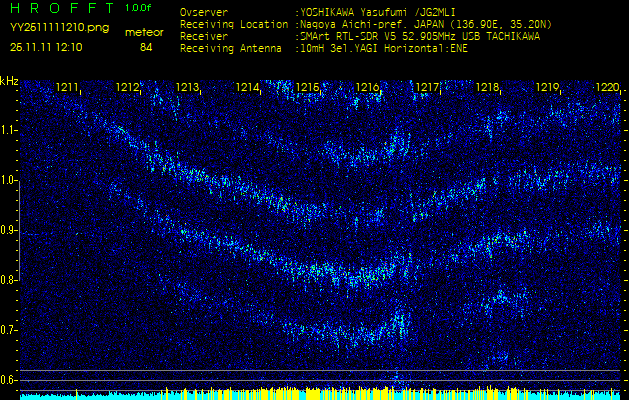This screenshot has width=629, height=400.
Task: Click the 1.0.0f version label
Action: (140, 8)
